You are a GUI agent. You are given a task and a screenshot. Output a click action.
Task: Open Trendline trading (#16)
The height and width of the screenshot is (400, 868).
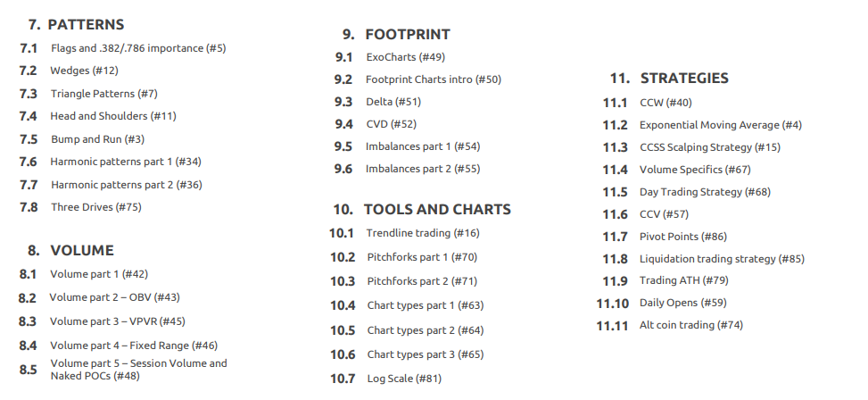point(423,233)
